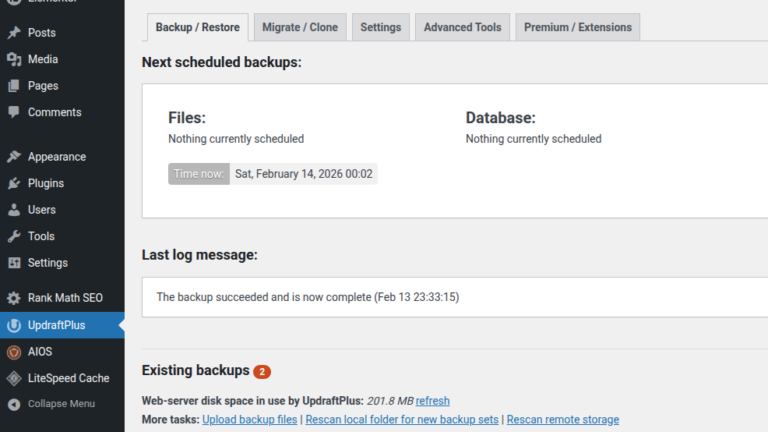
Task: Click the backup succeeded log message
Action: point(308,297)
